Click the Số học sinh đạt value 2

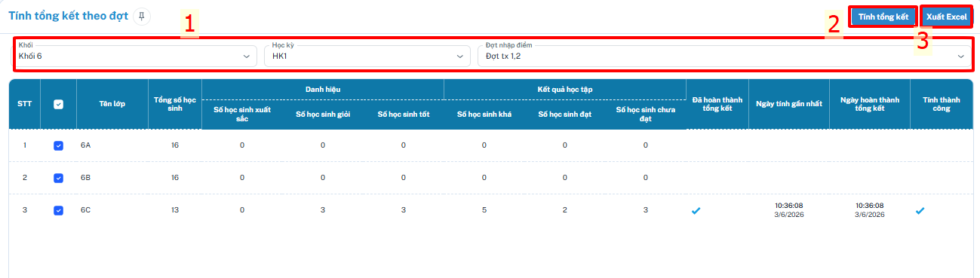[x=565, y=210]
